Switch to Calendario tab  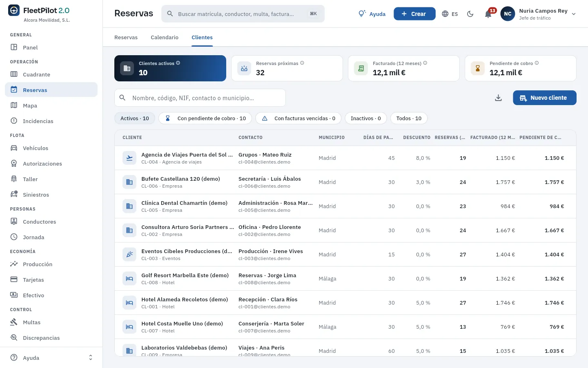165,37
